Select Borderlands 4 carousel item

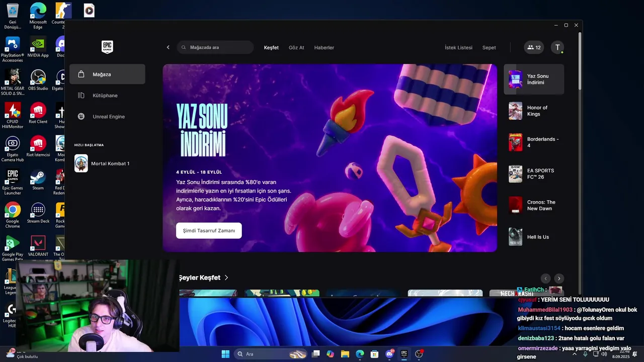coord(534,142)
